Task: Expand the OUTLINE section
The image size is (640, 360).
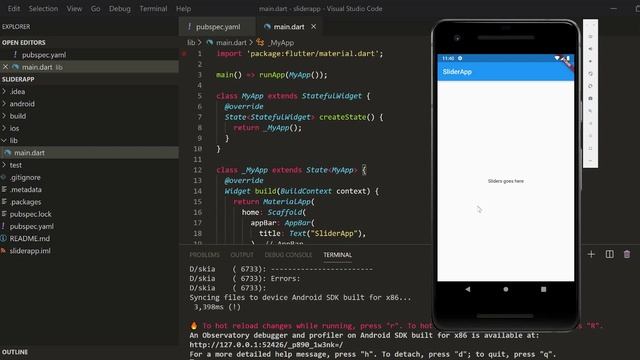Action: click(x=89, y=352)
